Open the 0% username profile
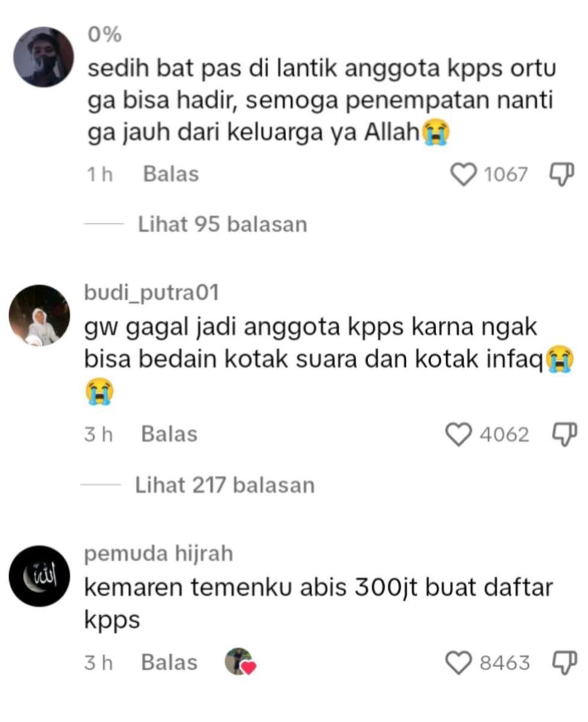The width and height of the screenshot is (588, 722). point(105,35)
